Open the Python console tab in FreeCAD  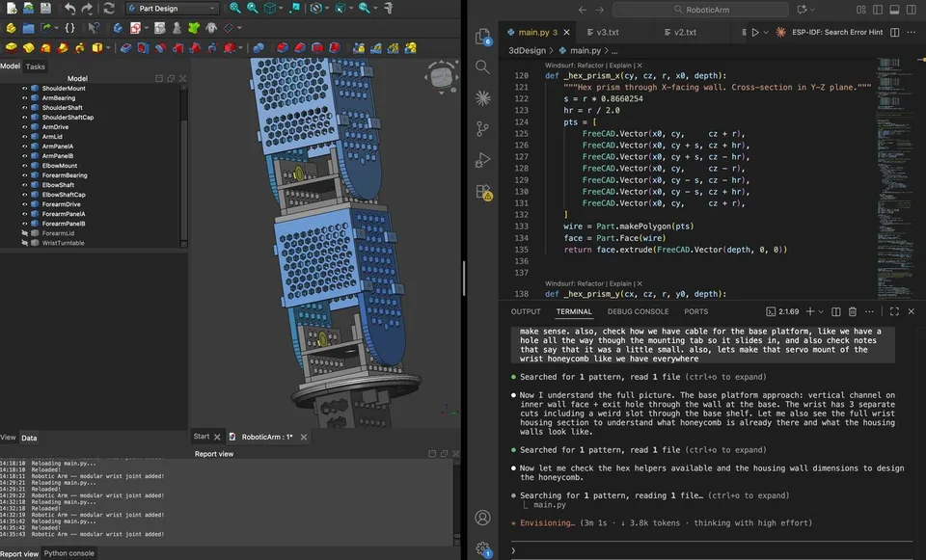click(x=68, y=553)
